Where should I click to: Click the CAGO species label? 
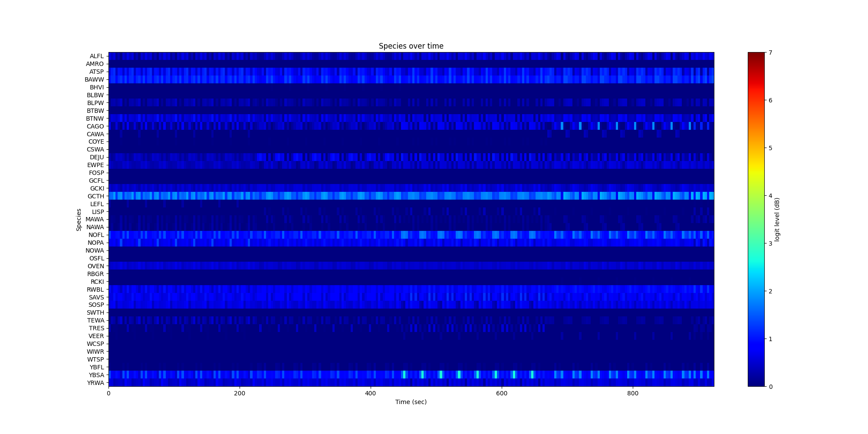pos(95,126)
